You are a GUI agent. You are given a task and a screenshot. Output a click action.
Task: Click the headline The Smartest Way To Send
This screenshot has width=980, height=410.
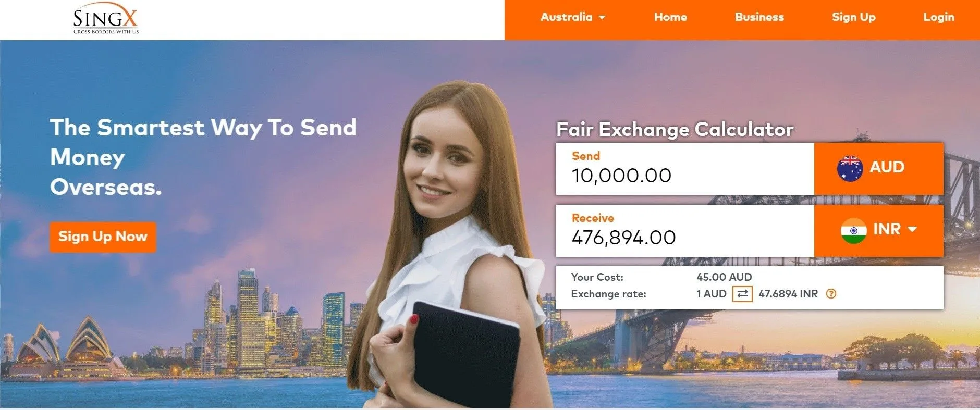pyautogui.click(x=203, y=128)
